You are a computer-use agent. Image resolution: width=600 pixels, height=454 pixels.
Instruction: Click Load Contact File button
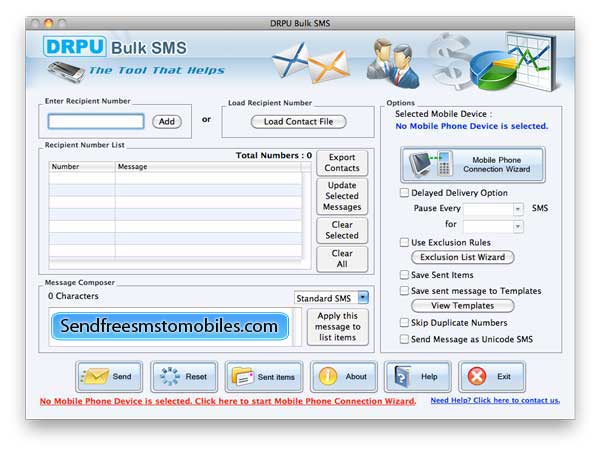(298, 122)
